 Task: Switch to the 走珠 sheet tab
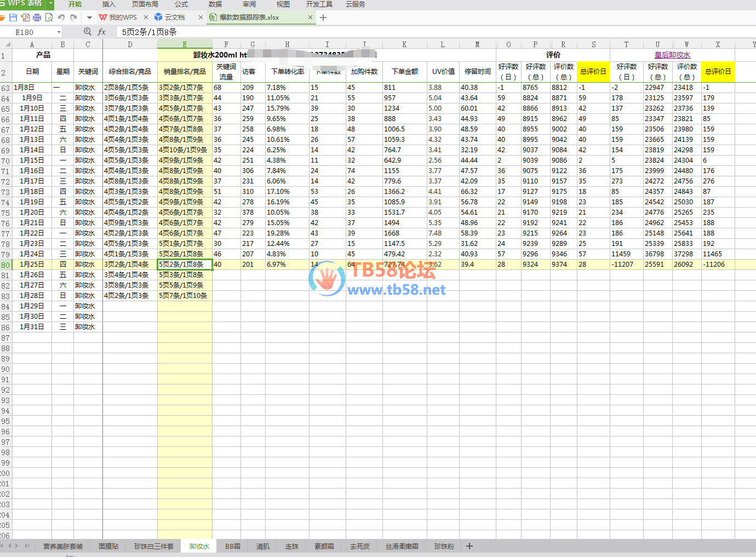pos(292,546)
